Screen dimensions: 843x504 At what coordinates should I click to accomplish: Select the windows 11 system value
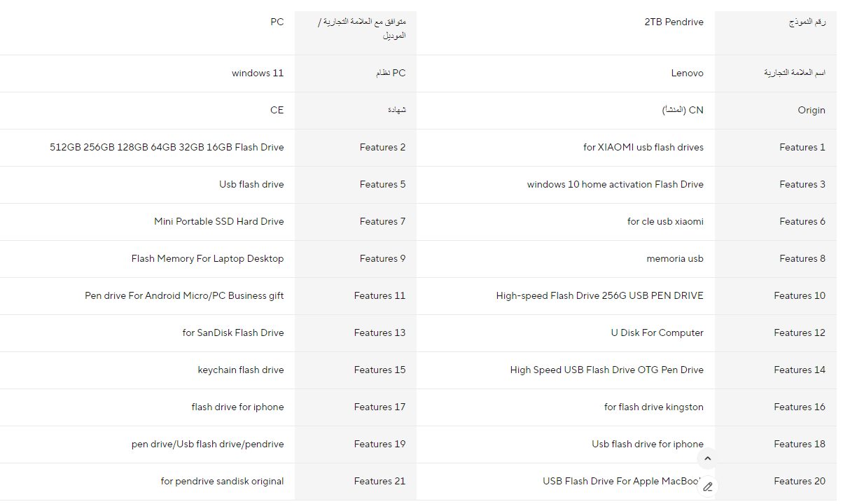(258, 73)
